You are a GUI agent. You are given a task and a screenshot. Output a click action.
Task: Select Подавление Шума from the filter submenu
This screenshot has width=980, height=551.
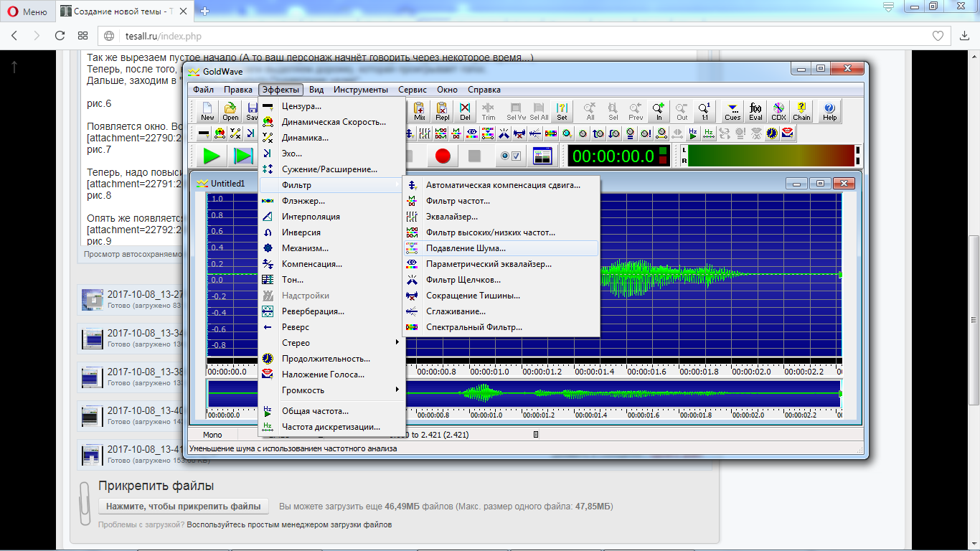pyautogui.click(x=501, y=248)
